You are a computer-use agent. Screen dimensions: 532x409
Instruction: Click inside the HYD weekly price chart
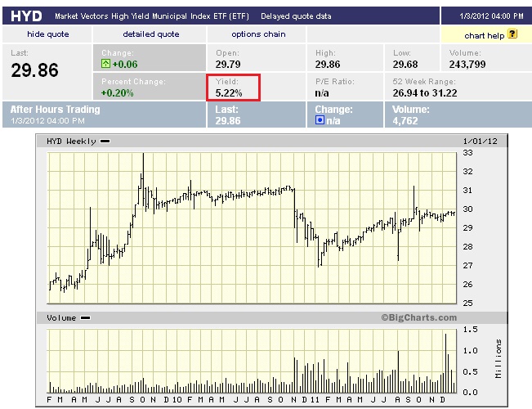[x=252, y=228]
